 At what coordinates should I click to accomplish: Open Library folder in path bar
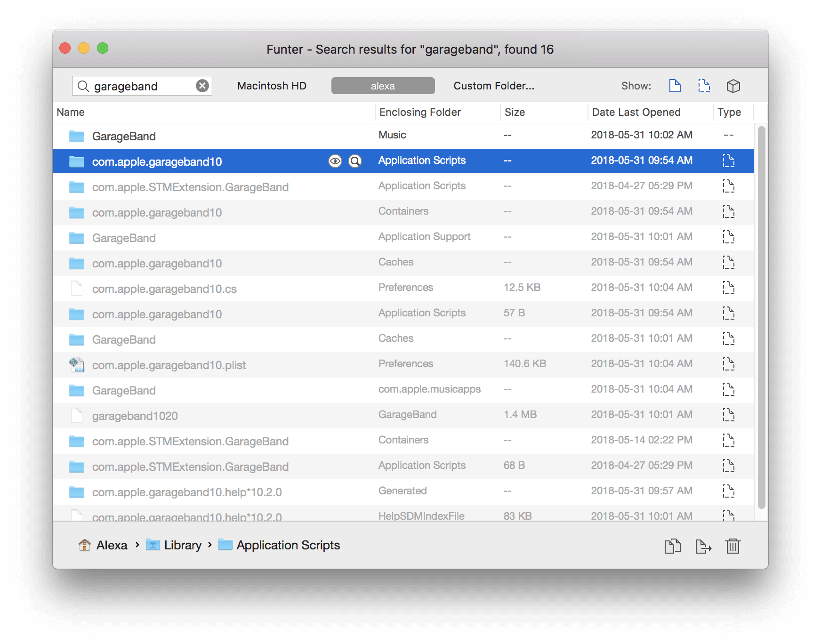(x=174, y=545)
